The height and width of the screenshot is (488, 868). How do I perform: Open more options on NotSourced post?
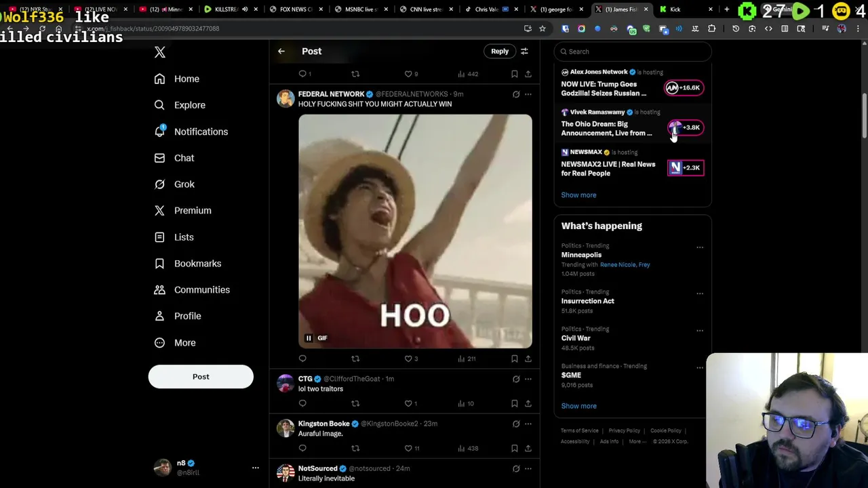click(x=528, y=468)
